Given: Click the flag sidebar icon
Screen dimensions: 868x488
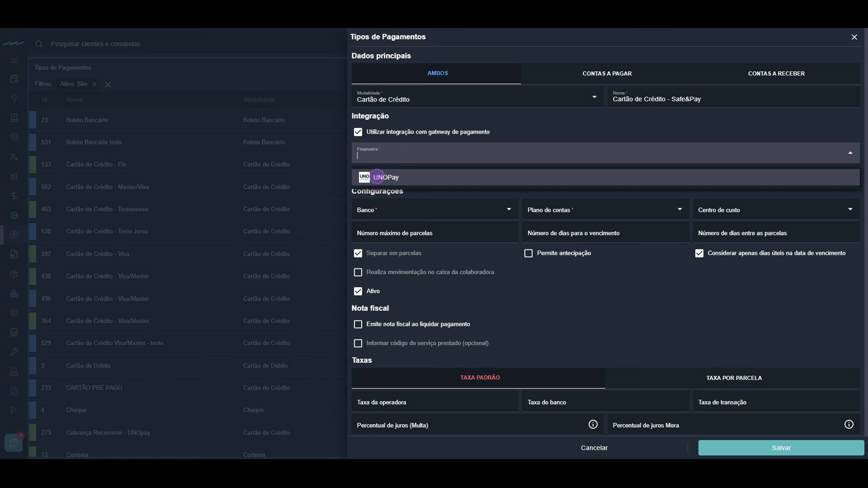Looking at the screenshot, I should pos(14,410).
